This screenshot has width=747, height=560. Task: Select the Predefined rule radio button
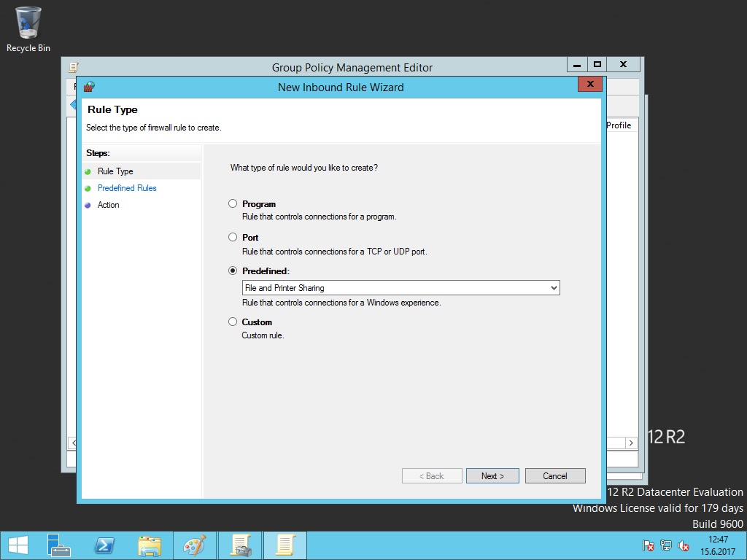(x=233, y=271)
